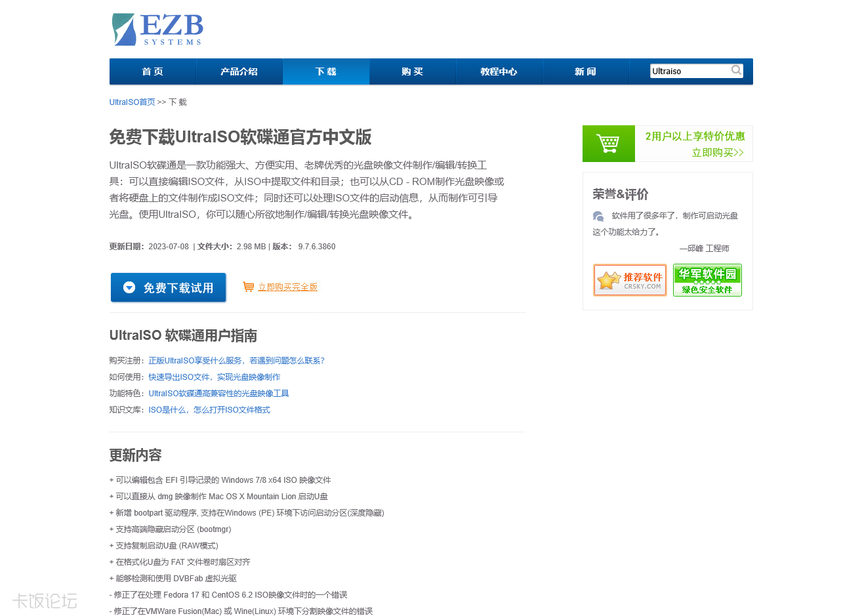Click the 华军软件园 绿色安全软件 badge
Viewport: 862px width, 616px height.
click(x=707, y=280)
